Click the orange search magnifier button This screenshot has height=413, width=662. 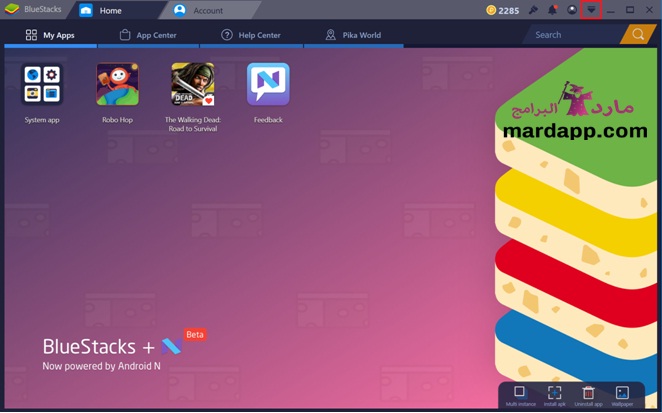pos(638,35)
